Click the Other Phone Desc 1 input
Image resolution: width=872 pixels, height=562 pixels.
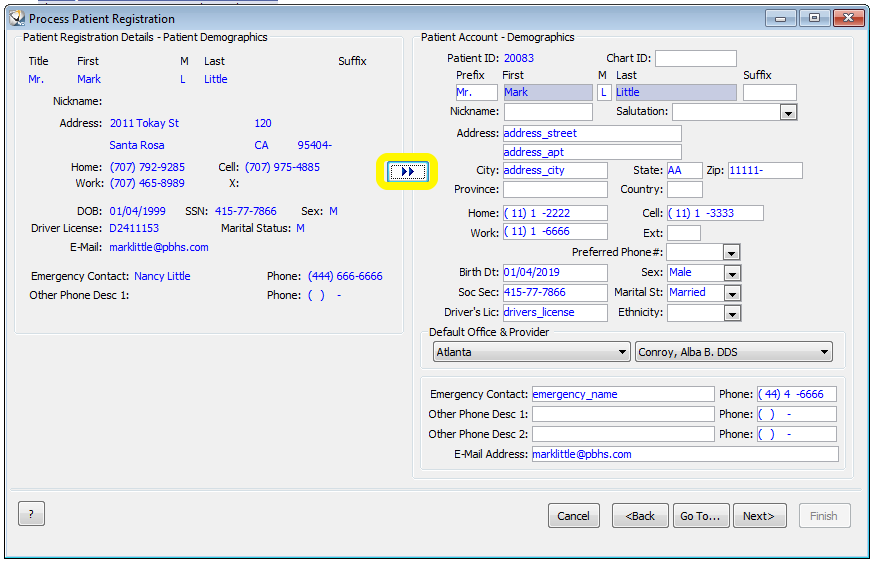[623, 414]
